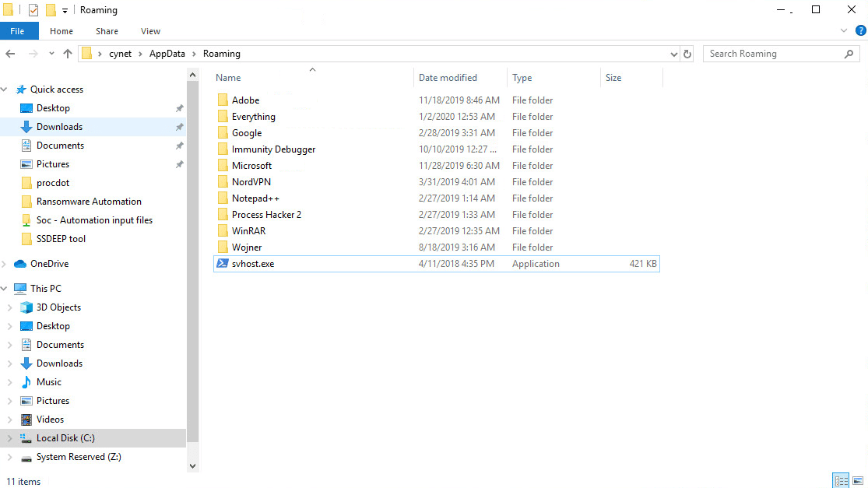The height and width of the screenshot is (488, 868).
Task: Select the Process Hacker 2 folder
Action: coord(266,215)
